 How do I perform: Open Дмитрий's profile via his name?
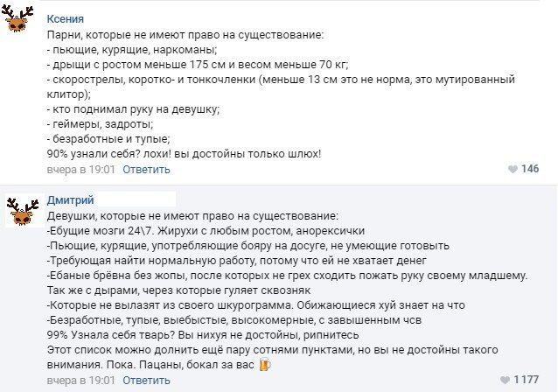(x=71, y=199)
